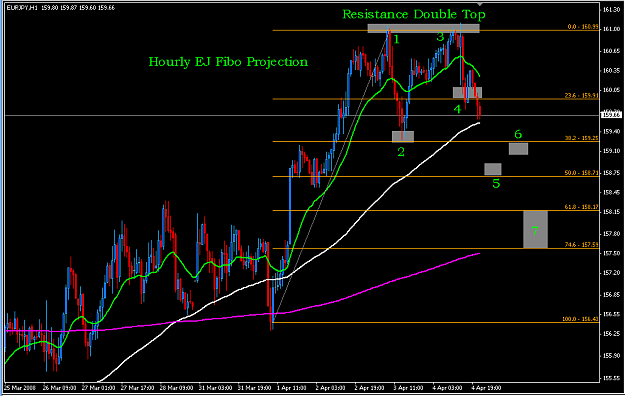
Task: Click the 157.20 price scale value
Action: click(611, 273)
